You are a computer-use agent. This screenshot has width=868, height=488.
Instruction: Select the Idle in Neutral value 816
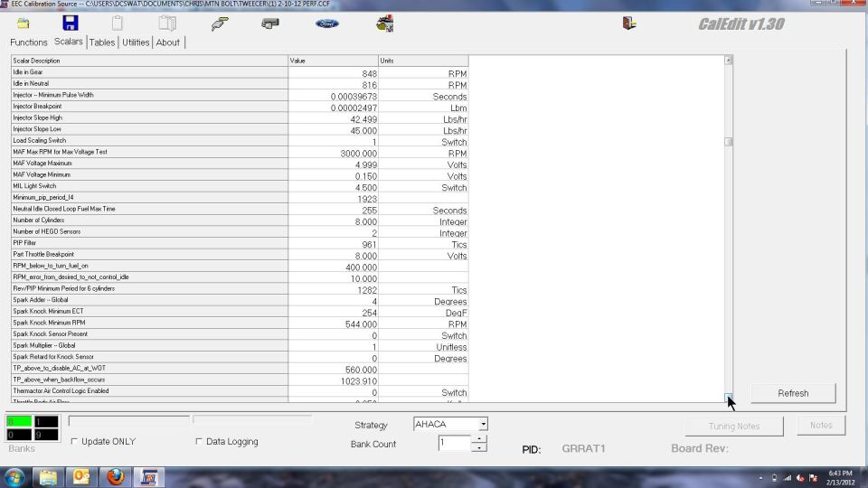(x=334, y=85)
